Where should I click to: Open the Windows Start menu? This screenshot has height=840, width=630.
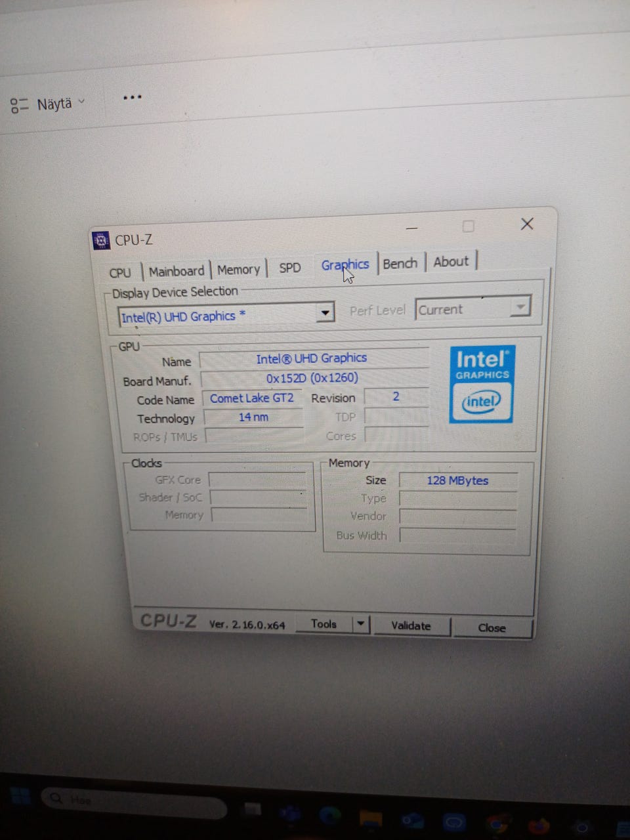click(x=20, y=796)
